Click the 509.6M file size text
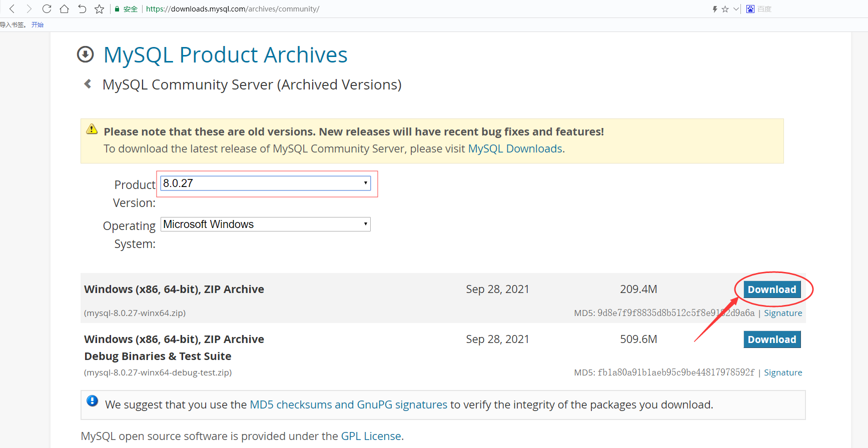Viewport: 868px width, 448px height. tap(639, 339)
